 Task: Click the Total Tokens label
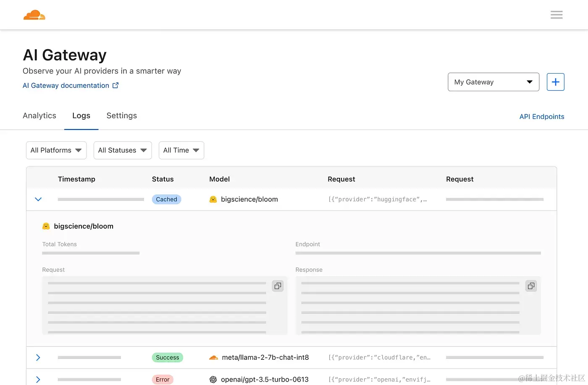pyautogui.click(x=59, y=244)
